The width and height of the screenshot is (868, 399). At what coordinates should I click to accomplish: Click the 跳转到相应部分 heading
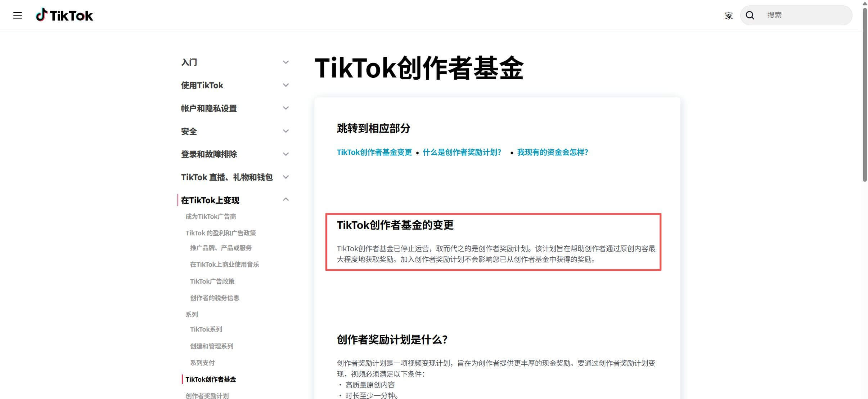click(373, 128)
